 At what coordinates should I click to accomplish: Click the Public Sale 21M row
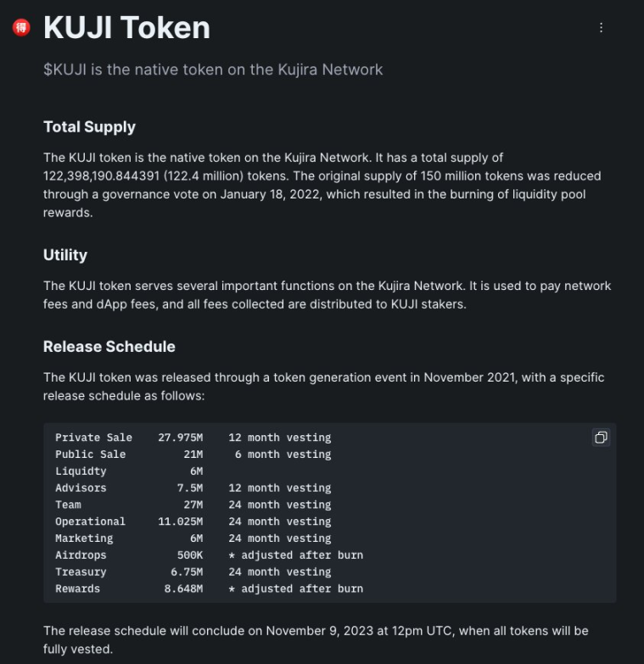(193, 455)
